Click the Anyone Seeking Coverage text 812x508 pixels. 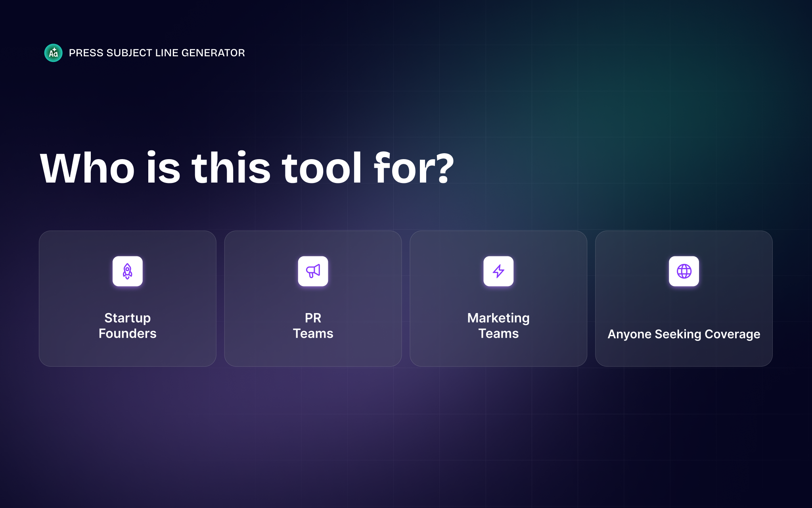click(x=684, y=334)
